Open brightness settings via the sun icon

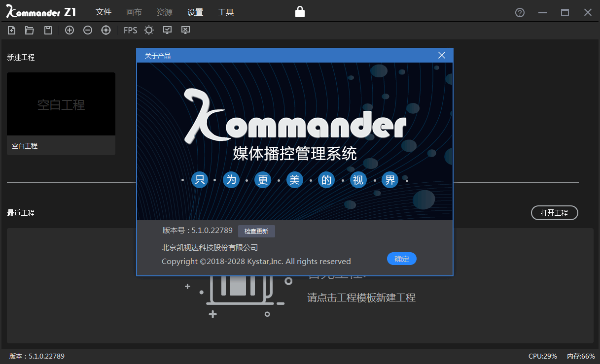[149, 30]
